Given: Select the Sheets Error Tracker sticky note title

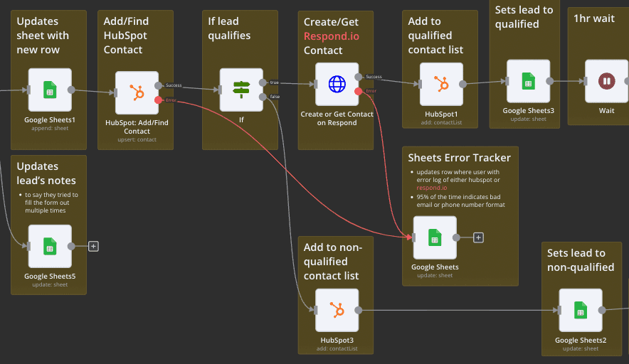Looking at the screenshot, I should [459, 157].
